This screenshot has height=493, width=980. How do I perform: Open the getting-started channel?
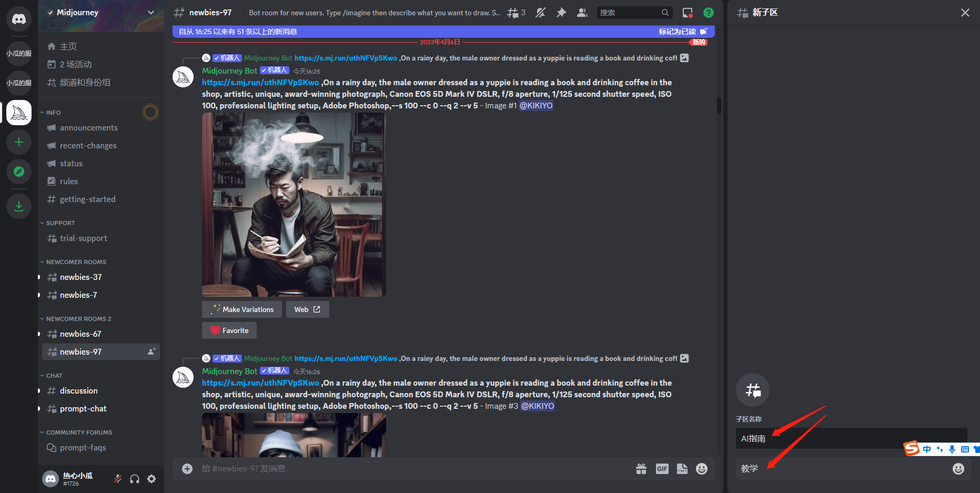[101, 199]
